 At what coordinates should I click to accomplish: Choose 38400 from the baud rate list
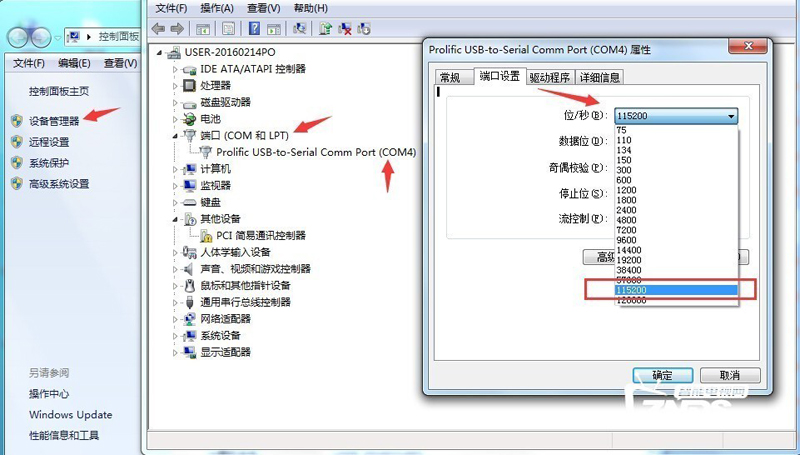pyautogui.click(x=677, y=270)
